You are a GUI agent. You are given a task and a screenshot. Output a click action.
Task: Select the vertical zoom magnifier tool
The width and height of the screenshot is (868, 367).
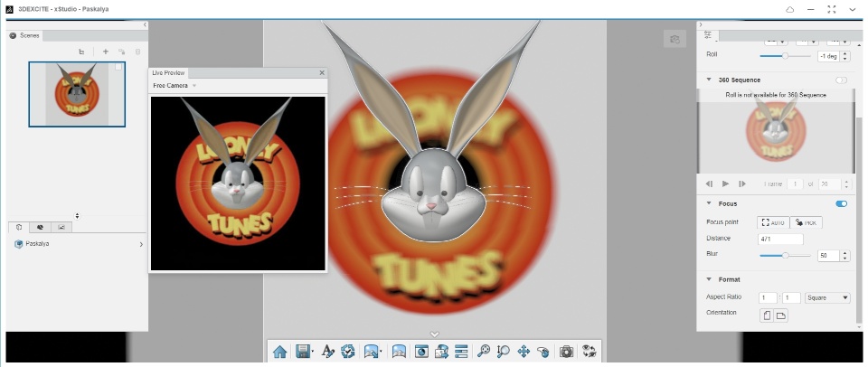pos(504,351)
